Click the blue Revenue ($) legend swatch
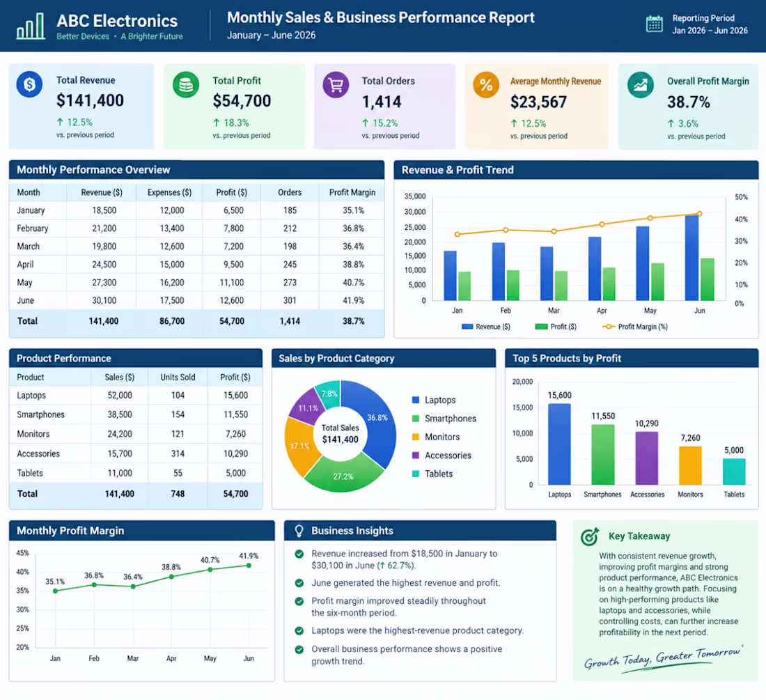This screenshot has width=766, height=700. click(x=467, y=326)
